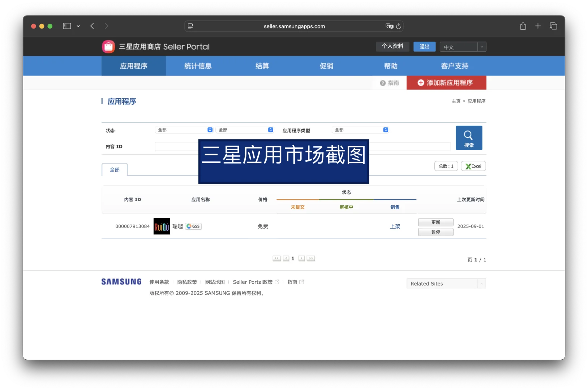Open the 帮助 navigation tab
588x390 pixels.
point(391,66)
